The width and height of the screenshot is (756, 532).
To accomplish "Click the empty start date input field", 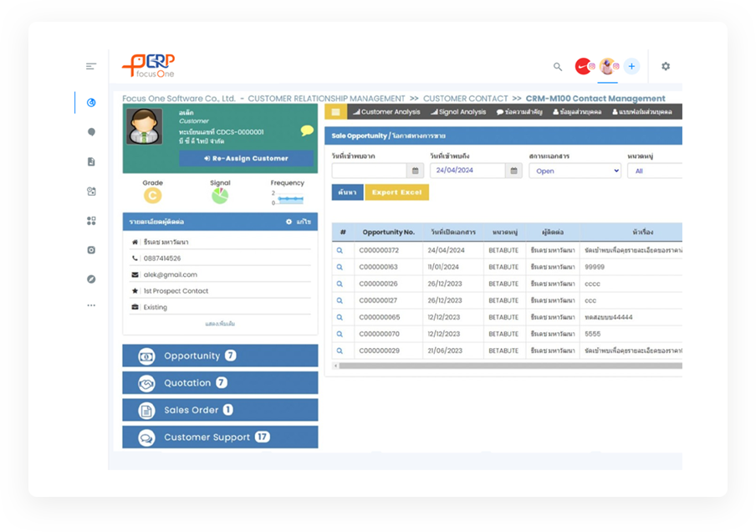I will [369, 171].
